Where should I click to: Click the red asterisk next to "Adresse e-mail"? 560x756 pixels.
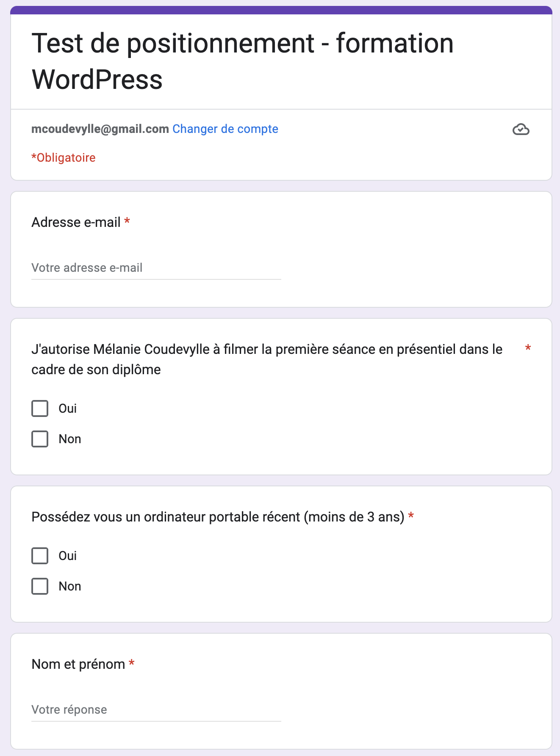click(x=127, y=221)
